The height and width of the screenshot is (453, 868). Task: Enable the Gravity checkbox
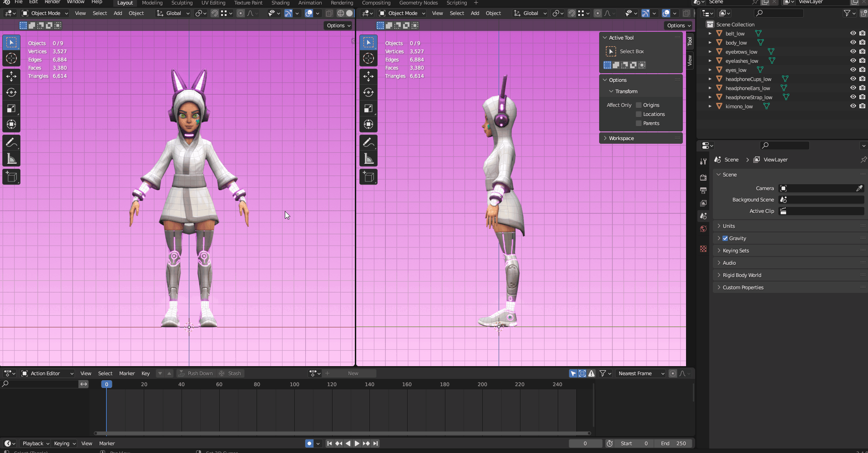pos(725,238)
